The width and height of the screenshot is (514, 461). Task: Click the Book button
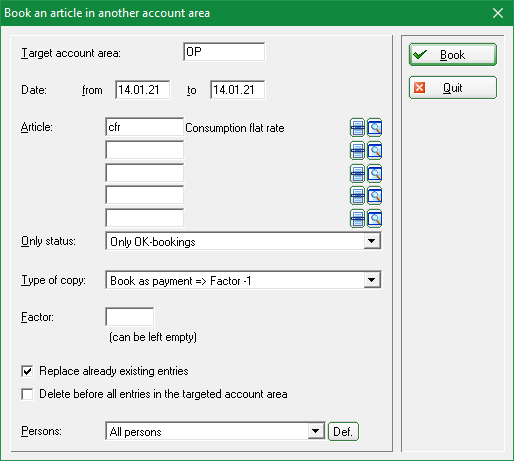click(x=453, y=55)
